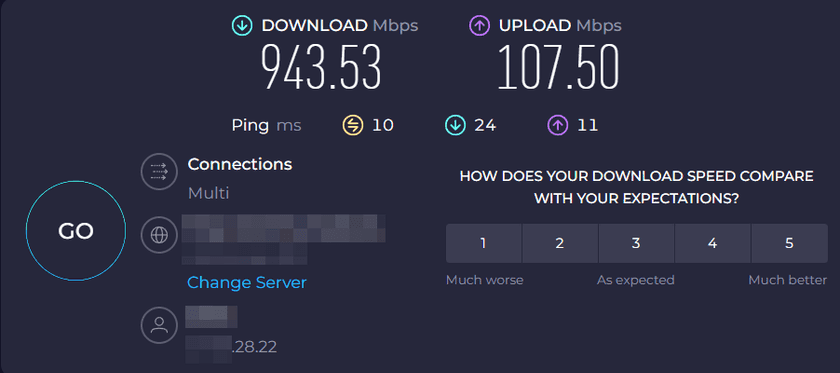The width and height of the screenshot is (840, 373).
Task: Click the upload arrow icon beside UPLOAD
Action: tap(480, 26)
